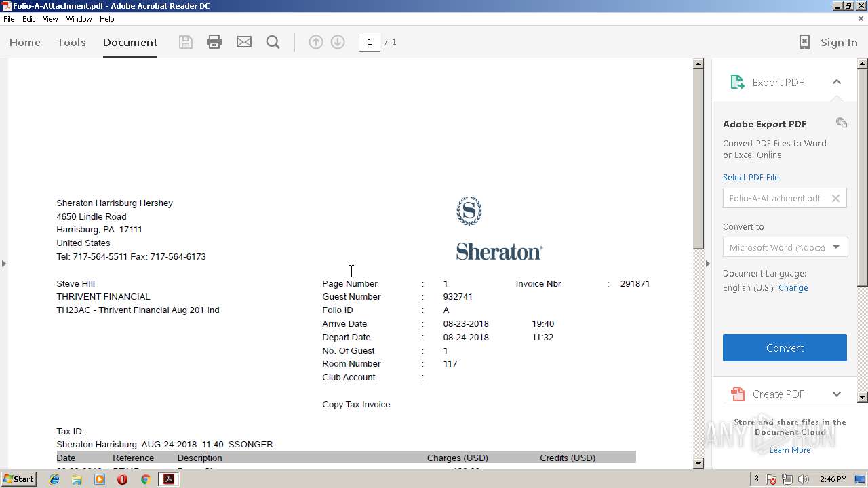Click the Arrive Date value 08-23-2018
The width and height of the screenshot is (868, 488).
[466, 323]
